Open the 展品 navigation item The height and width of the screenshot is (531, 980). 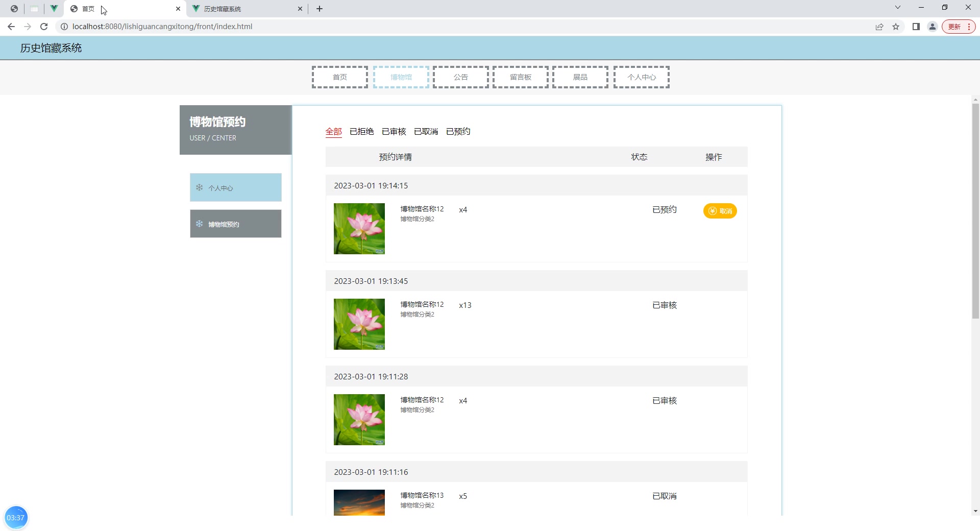coord(580,77)
